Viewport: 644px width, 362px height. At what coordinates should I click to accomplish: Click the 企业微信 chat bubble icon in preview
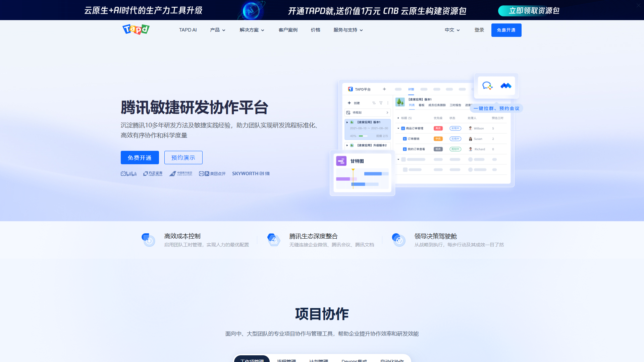487,86
